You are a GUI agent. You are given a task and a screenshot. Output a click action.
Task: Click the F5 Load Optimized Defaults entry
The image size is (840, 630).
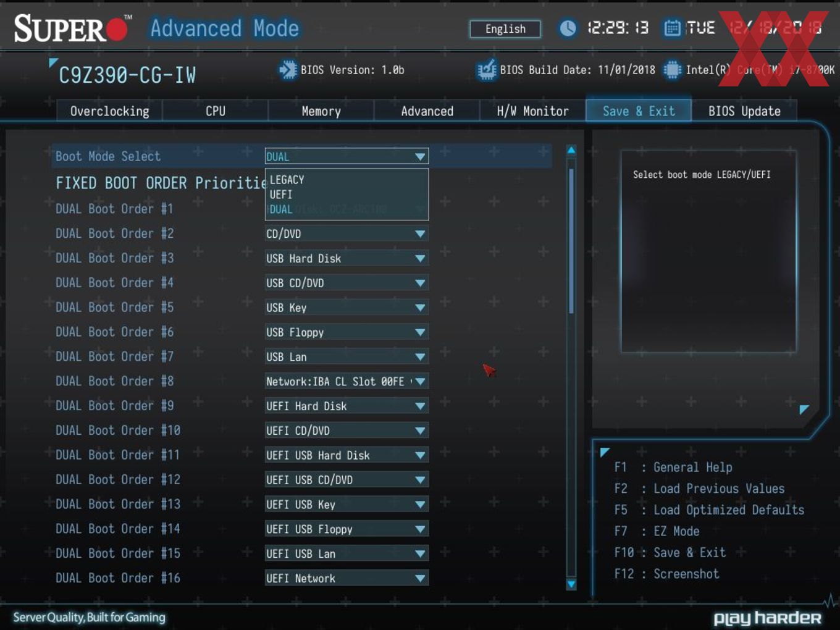[709, 510]
